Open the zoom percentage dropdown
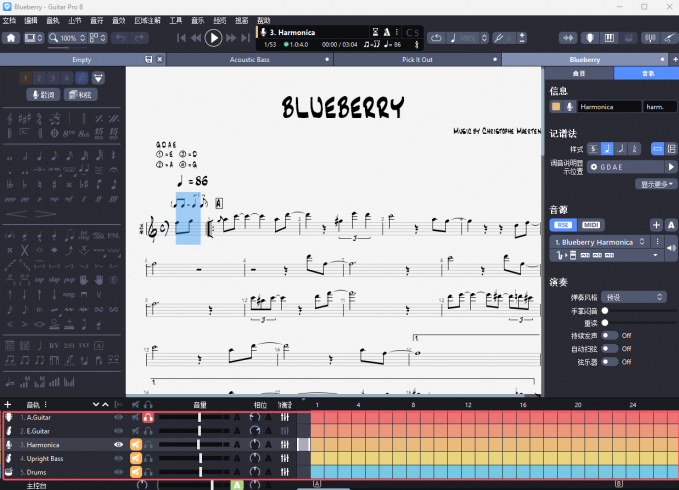679x490 pixels. 70,38
